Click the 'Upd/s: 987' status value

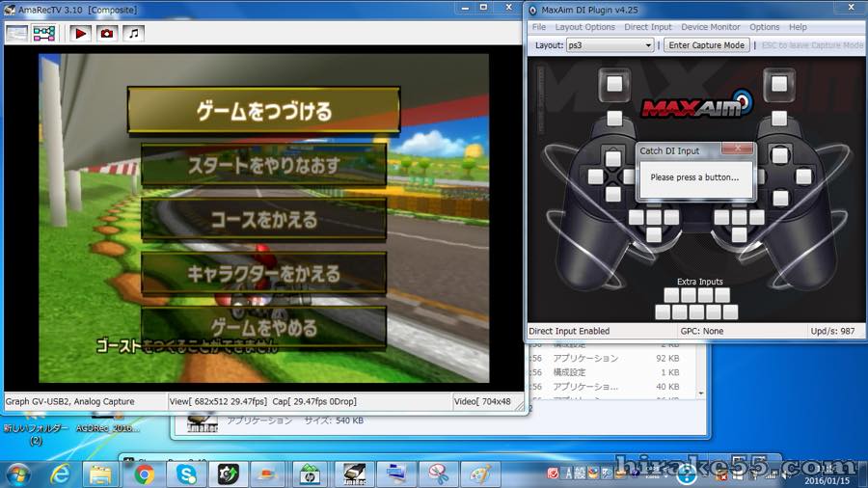point(832,331)
